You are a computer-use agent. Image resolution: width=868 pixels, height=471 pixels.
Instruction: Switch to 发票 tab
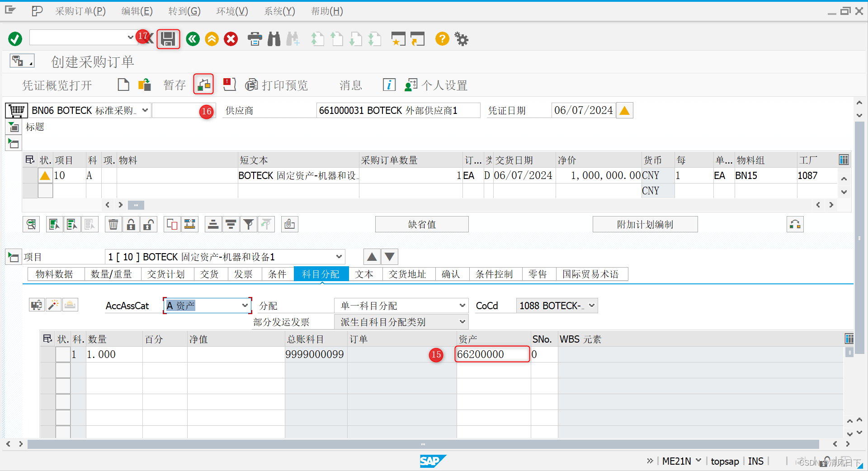coord(243,274)
